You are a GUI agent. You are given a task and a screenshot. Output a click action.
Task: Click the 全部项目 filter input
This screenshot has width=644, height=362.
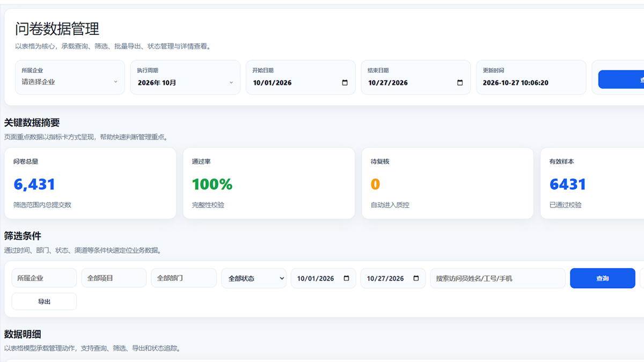(114, 278)
